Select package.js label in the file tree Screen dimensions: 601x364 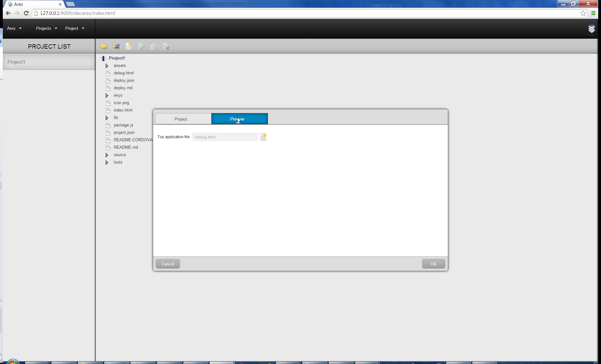pyautogui.click(x=123, y=125)
